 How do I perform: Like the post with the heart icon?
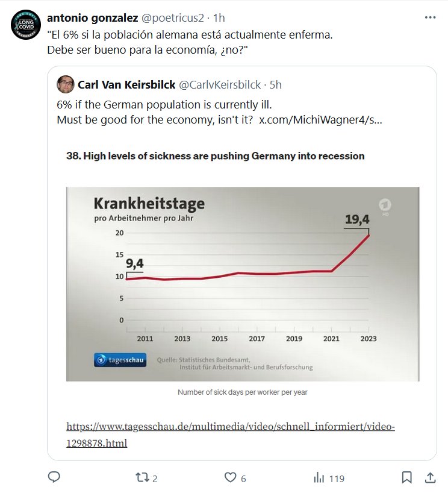(229, 478)
